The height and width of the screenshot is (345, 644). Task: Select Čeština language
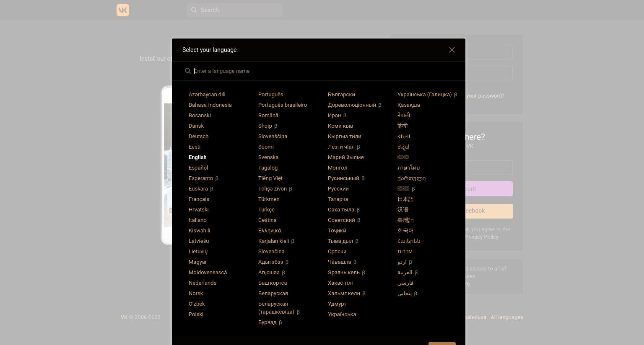[267, 220]
